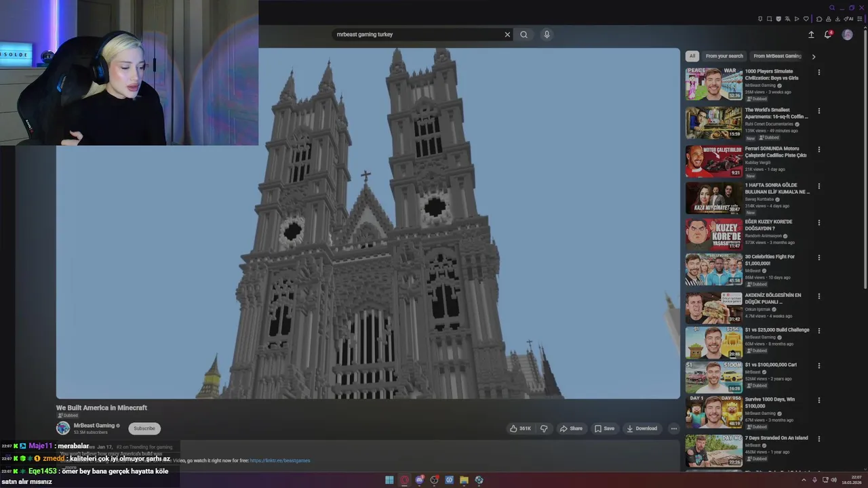Screen dimensions: 868x488
Task: Click the Share button
Action: click(x=571, y=428)
